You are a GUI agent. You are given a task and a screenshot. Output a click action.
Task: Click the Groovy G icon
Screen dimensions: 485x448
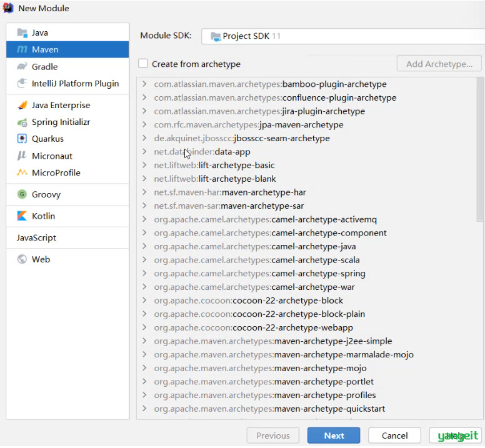click(x=22, y=194)
